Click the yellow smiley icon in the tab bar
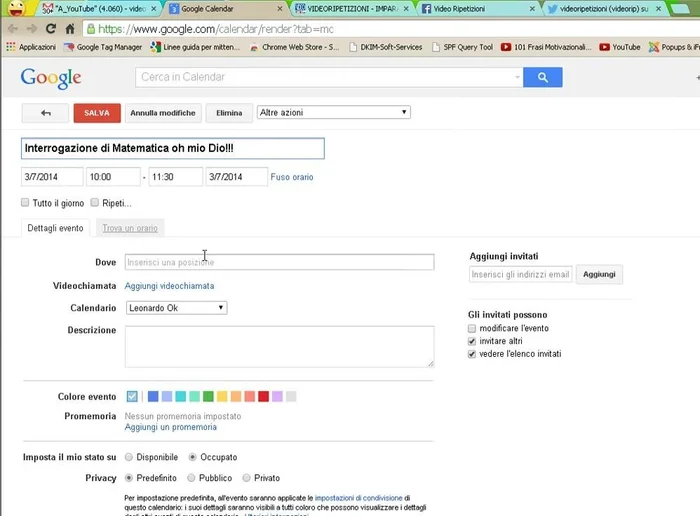Viewport: 700px width, 516px height. (x=17, y=8)
